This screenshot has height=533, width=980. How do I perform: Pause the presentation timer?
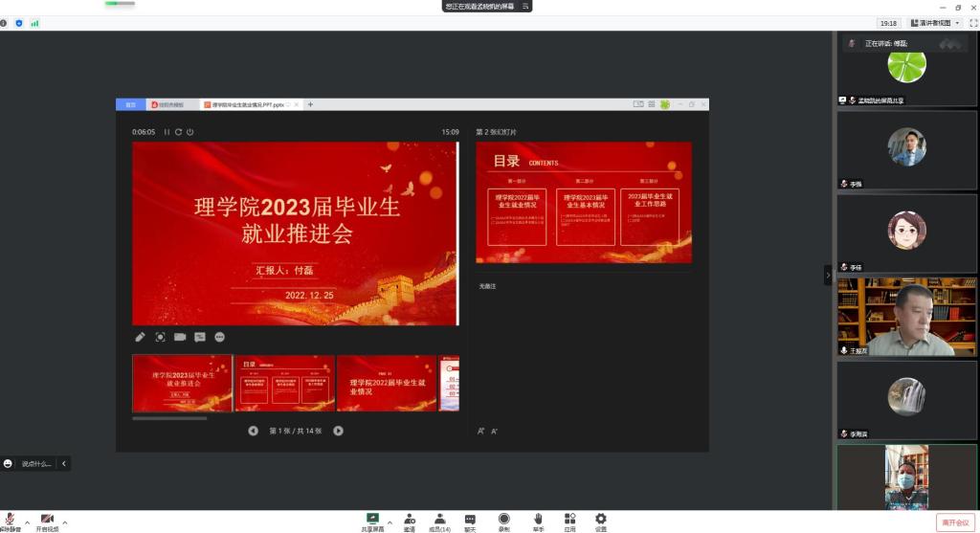tap(167, 132)
